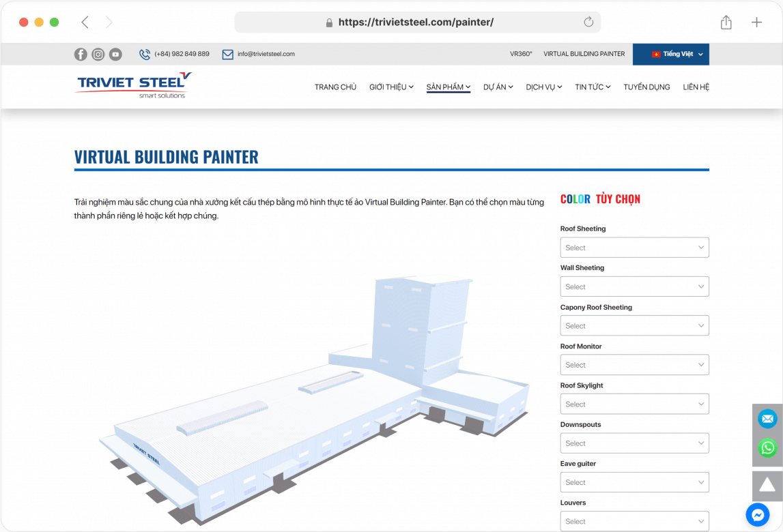Open the Downspouts color dropdown
This screenshot has height=532, width=783.
point(634,443)
